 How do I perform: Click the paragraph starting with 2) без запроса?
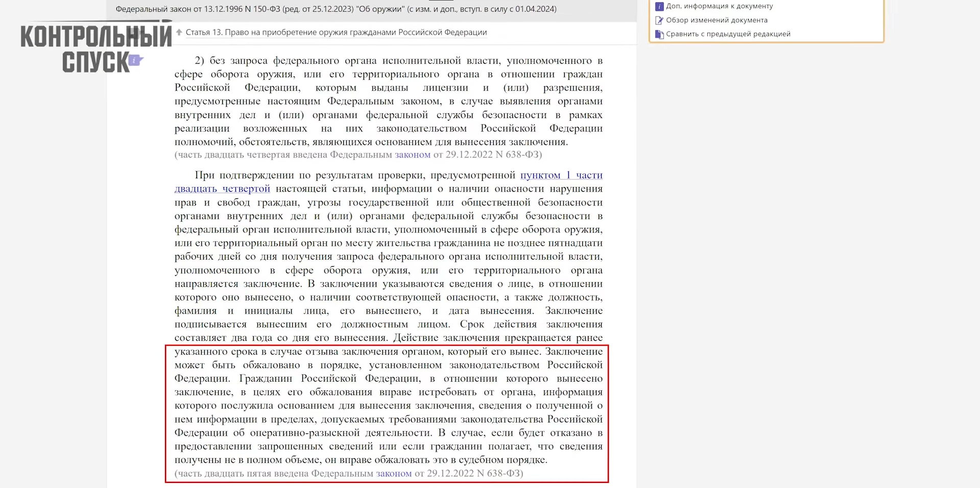tap(388, 101)
